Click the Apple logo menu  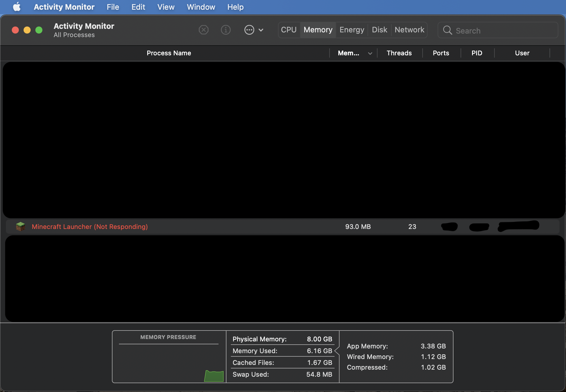coord(17,7)
